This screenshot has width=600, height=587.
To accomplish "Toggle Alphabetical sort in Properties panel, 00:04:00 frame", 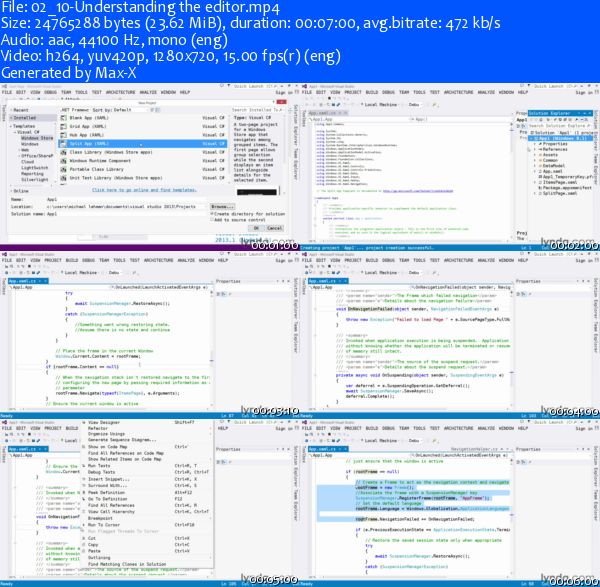I will 523,294.
